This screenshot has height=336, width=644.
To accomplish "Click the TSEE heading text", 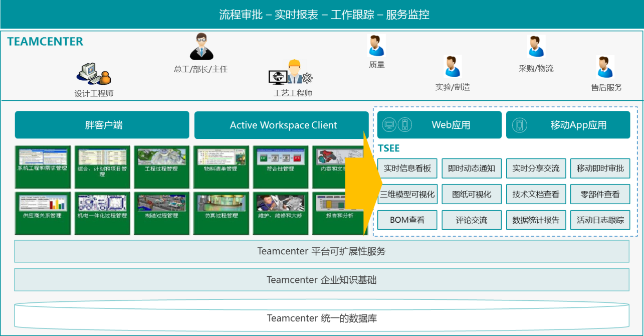I will 389,148.
